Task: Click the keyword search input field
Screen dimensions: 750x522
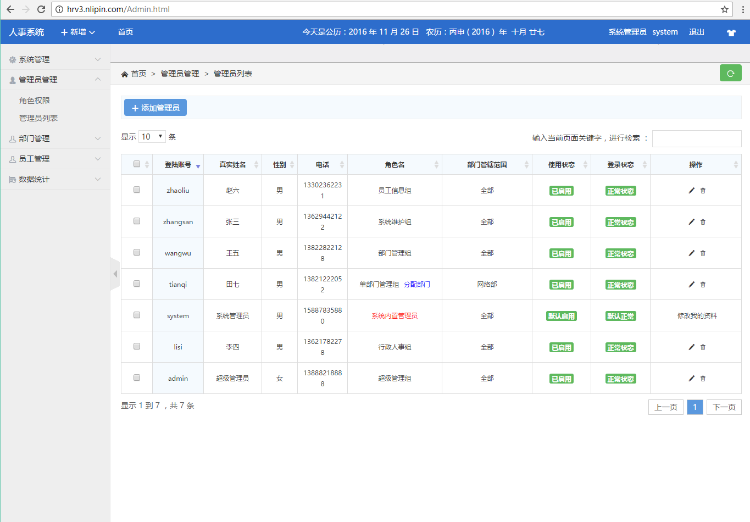Action: (x=697, y=138)
